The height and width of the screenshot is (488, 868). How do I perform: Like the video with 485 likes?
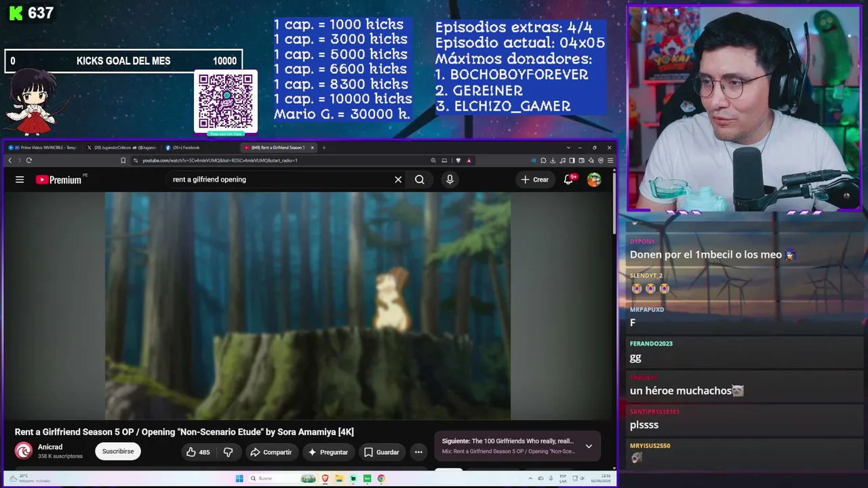tap(198, 452)
